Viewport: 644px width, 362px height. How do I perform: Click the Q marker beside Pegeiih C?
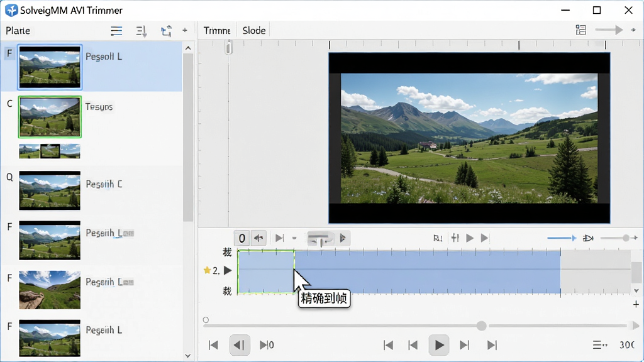click(9, 177)
